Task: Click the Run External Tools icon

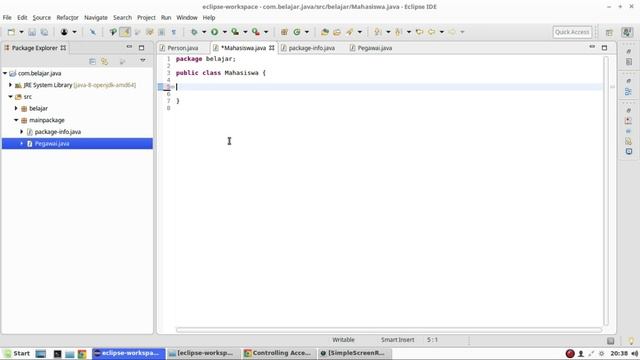Action: point(256,32)
